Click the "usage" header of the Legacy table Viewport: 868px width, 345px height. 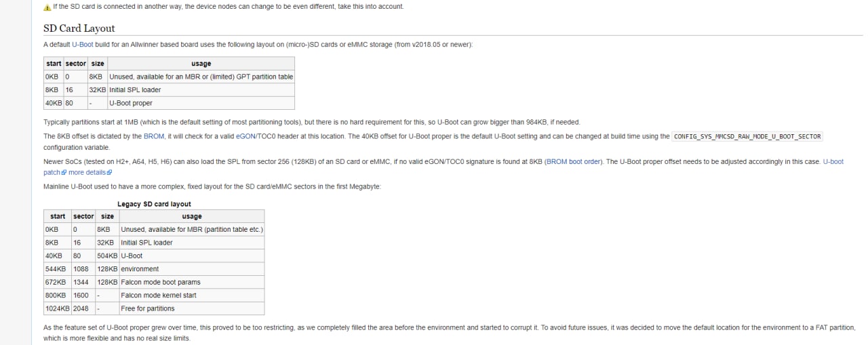pyautogui.click(x=192, y=216)
